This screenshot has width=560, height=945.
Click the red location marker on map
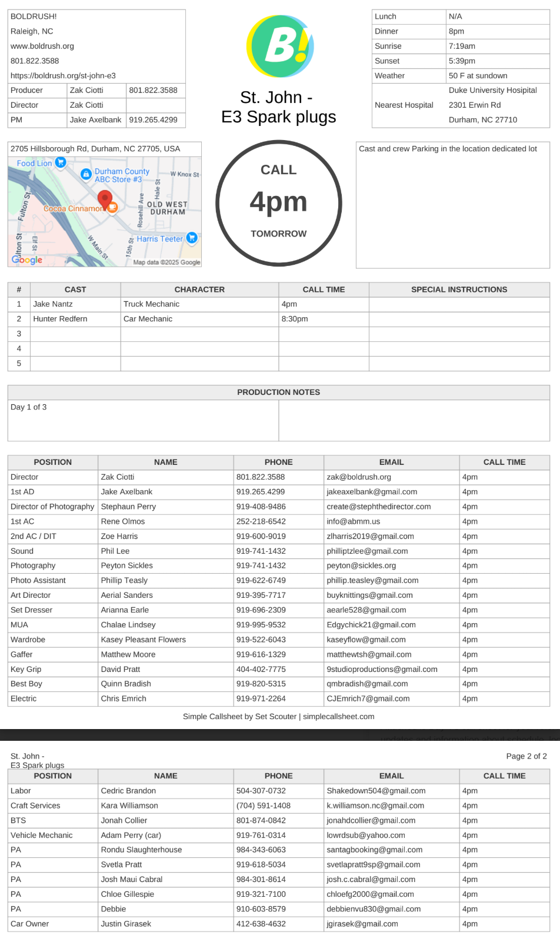point(105,200)
